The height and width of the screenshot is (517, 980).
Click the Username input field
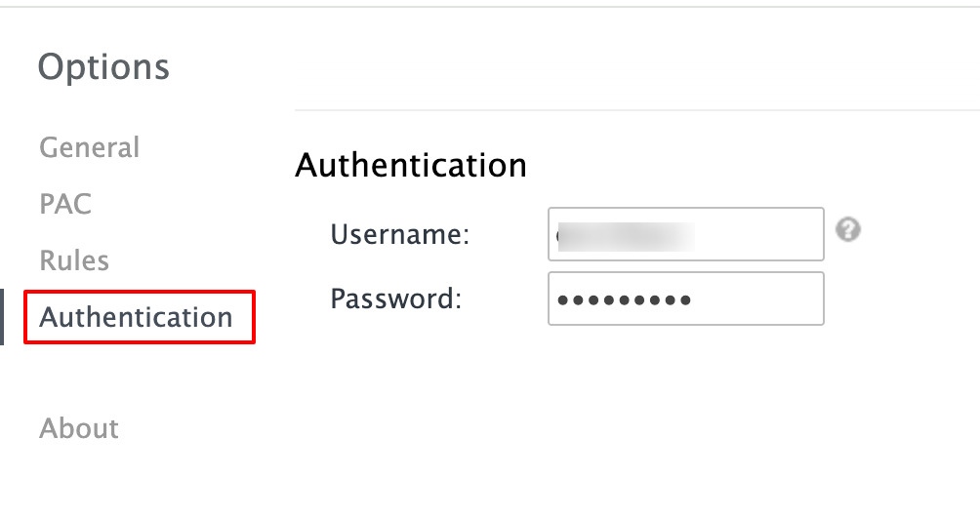click(685, 234)
